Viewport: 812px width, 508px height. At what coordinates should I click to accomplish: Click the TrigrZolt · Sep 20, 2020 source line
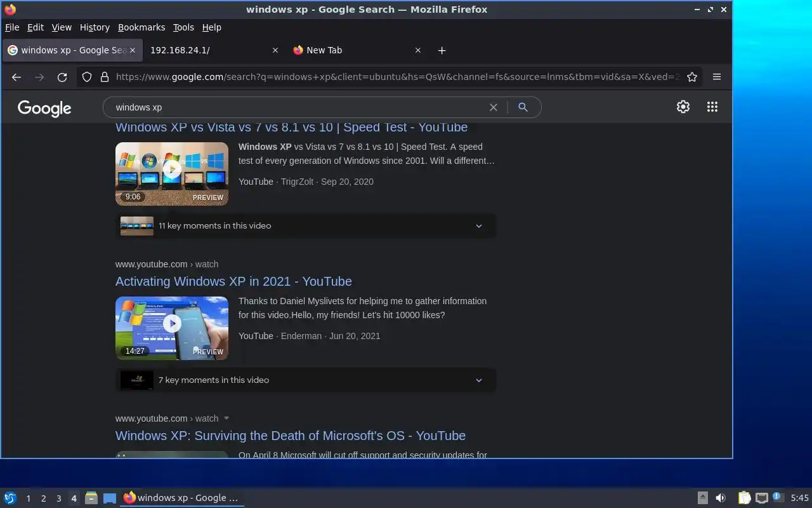(x=306, y=182)
